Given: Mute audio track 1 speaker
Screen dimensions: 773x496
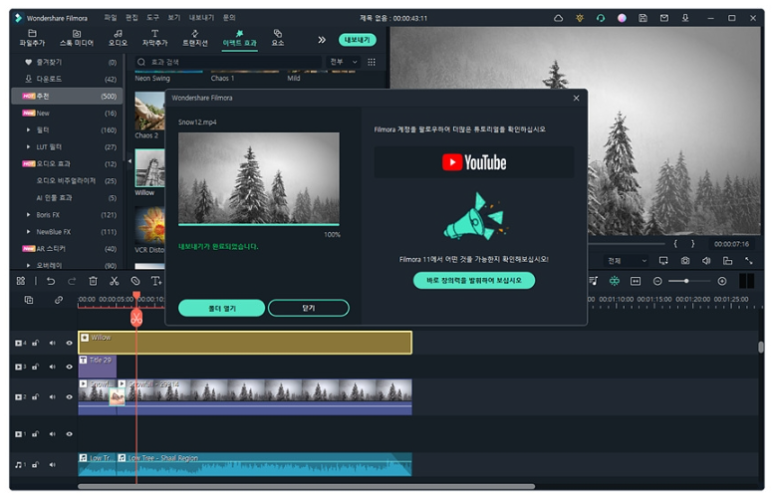Looking at the screenshot, I should point(52,465).
